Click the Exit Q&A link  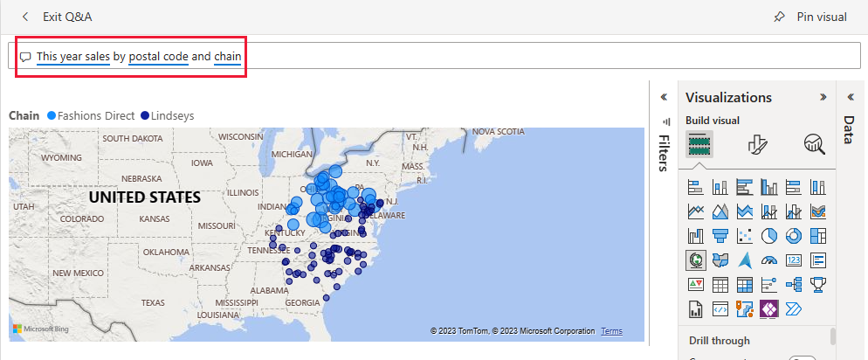67,17
